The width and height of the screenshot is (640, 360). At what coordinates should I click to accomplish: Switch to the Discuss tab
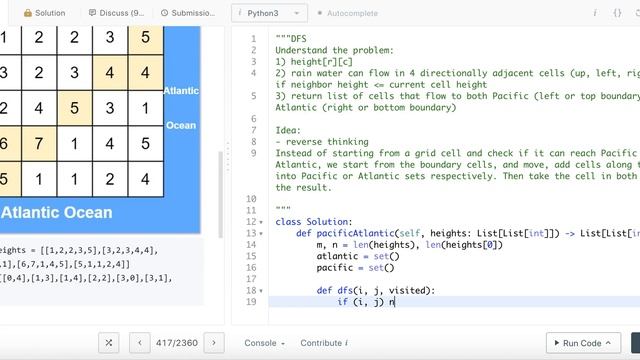pos(116,13)
